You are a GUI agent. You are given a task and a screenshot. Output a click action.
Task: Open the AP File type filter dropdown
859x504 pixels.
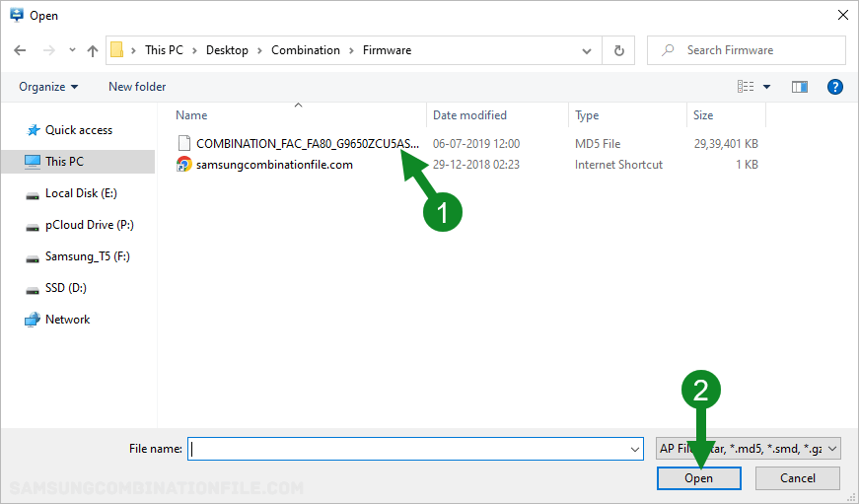click(749, 449)
